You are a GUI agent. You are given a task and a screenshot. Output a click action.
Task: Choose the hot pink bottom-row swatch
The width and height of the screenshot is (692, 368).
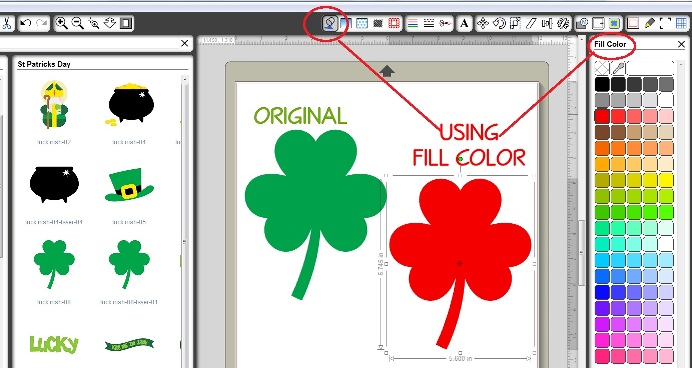click(x=602, y=356)
